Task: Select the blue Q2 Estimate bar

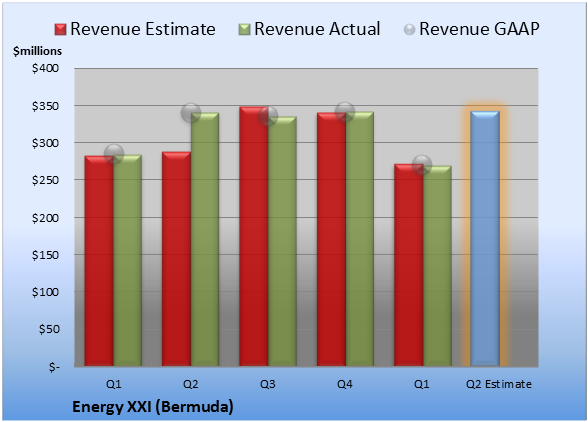Action: [485, 239]
